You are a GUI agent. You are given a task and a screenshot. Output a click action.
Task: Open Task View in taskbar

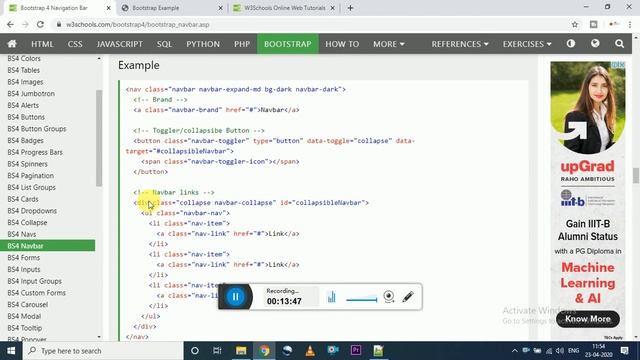[x=217, y=351]
